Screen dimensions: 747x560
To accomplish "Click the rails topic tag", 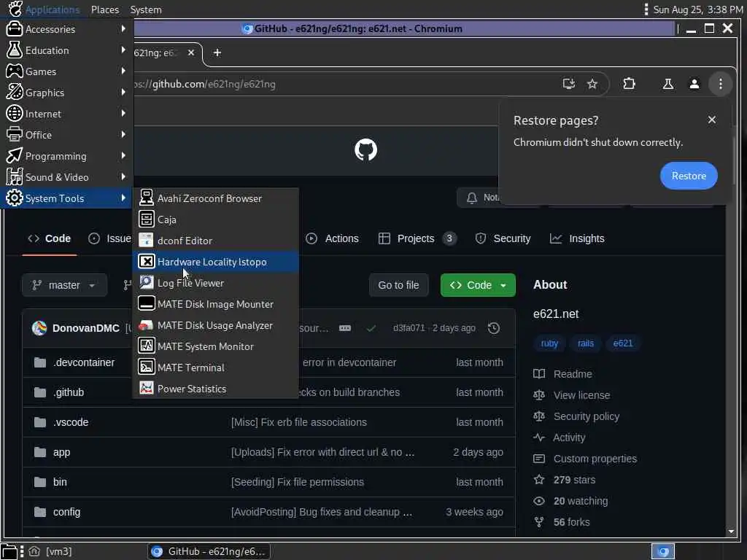I will [x=586, y=343].
